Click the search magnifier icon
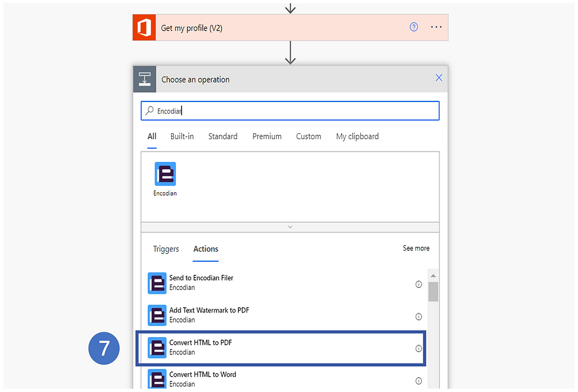Image resolution: width=578 pixels, height=392 pixels. point(149,111)
